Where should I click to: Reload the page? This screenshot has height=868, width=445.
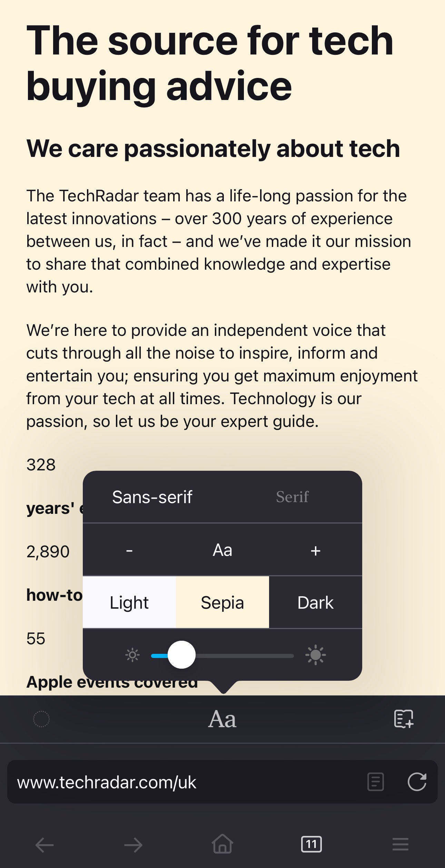[x=417, y=782]
